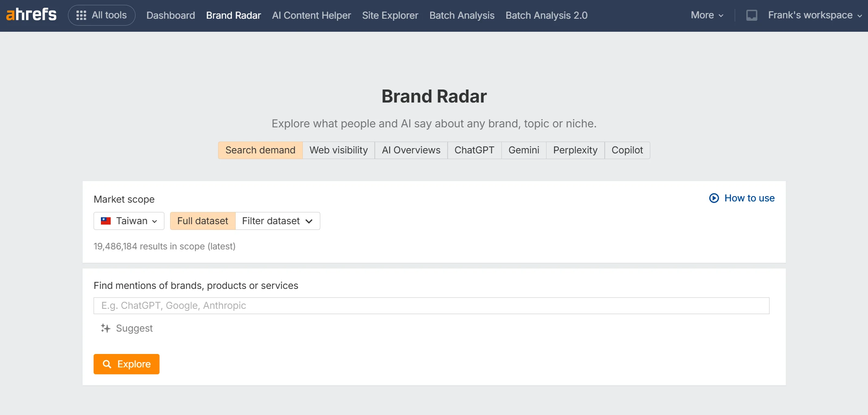868x415 pixels.
Task: Click the Ahrefs logo
Action: point(31,15)
